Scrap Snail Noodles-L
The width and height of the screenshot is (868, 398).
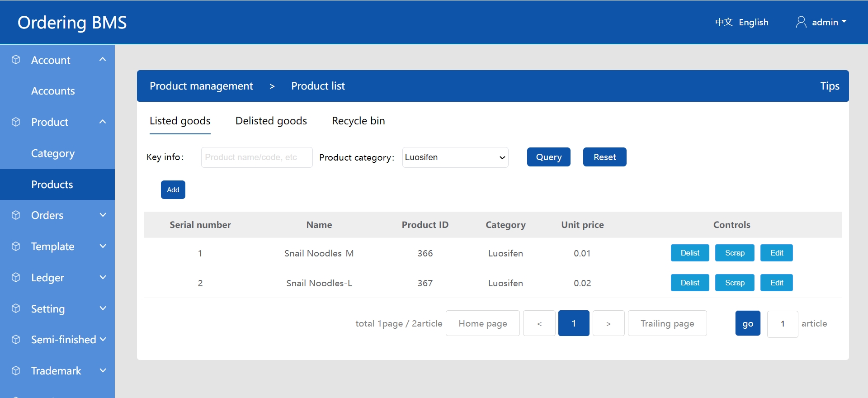point(735,283)
